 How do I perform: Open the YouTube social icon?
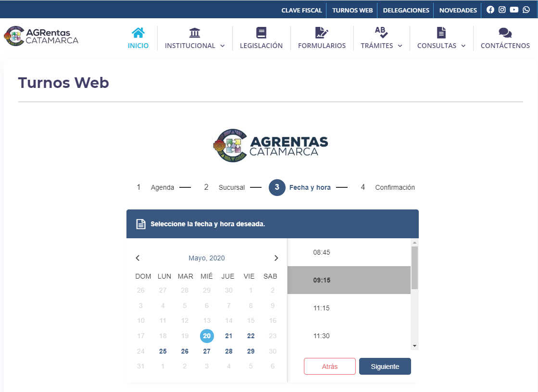click(514, 10)
